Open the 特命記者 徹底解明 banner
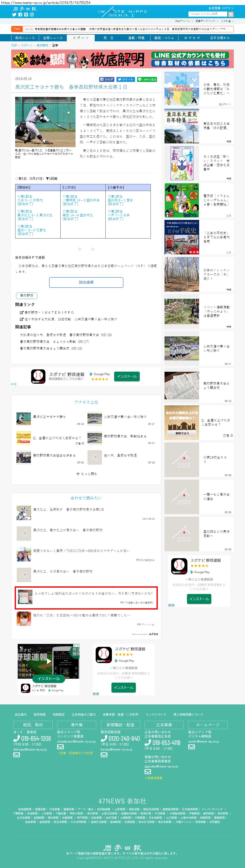This screenshot has height=868, width=245. [123, 59]
